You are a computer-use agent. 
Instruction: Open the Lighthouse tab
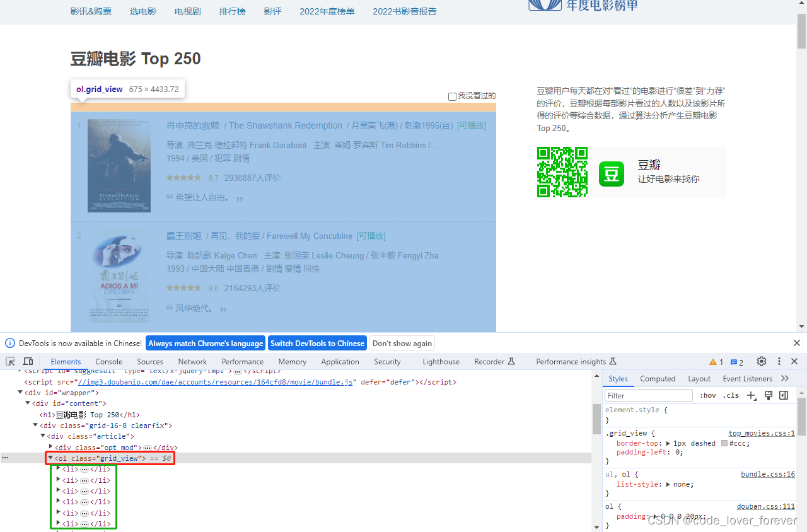click(441, 361)
